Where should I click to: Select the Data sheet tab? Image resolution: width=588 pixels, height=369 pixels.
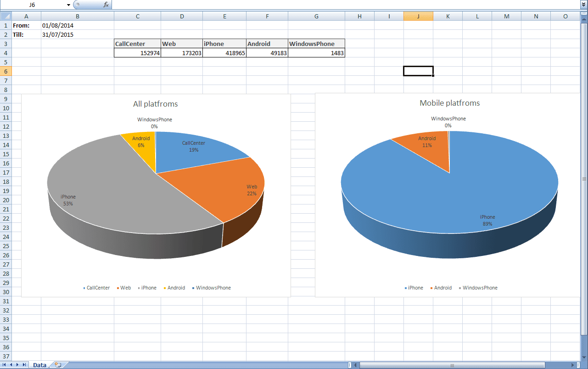39,365
